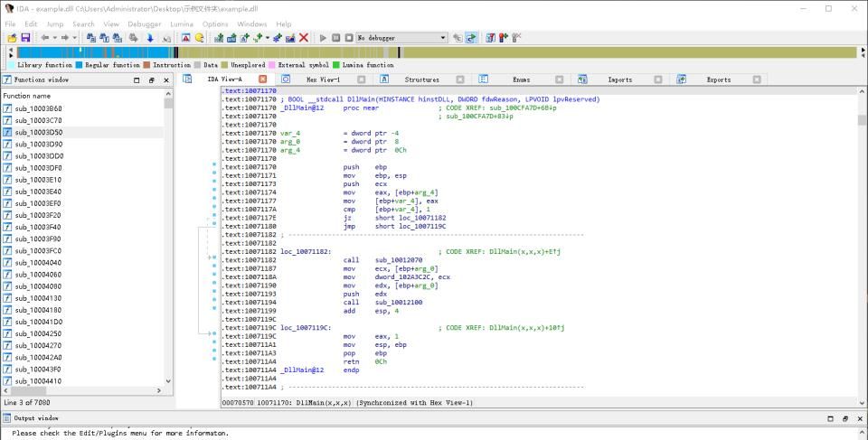
Task: Click the save database icon
Action: (x=25, y=38)
